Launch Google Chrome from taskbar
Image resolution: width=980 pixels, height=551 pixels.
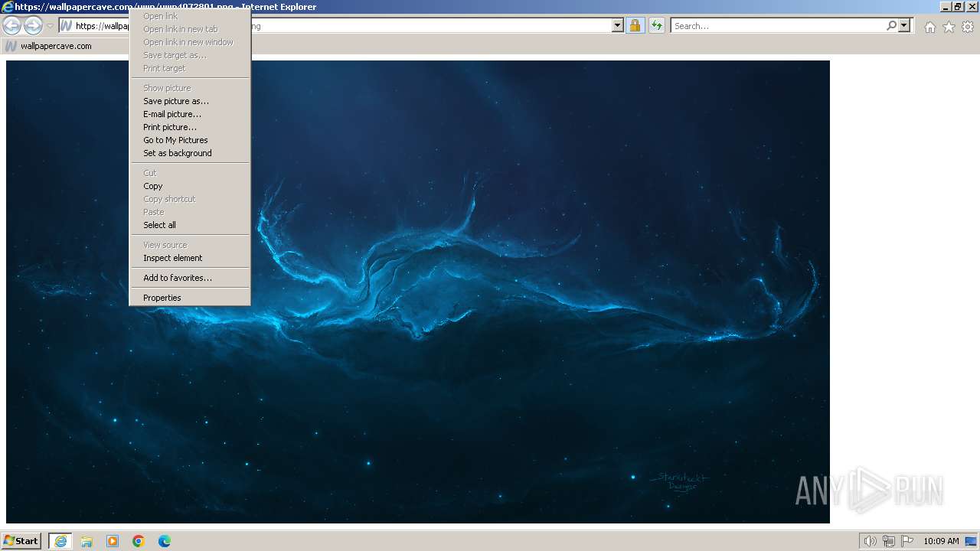(139, 541)
